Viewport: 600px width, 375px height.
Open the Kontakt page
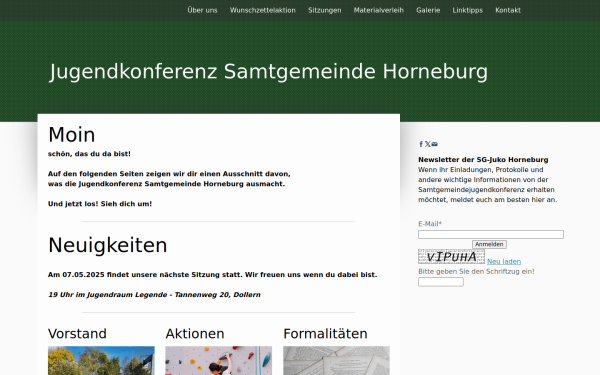[x=508, y=10]
